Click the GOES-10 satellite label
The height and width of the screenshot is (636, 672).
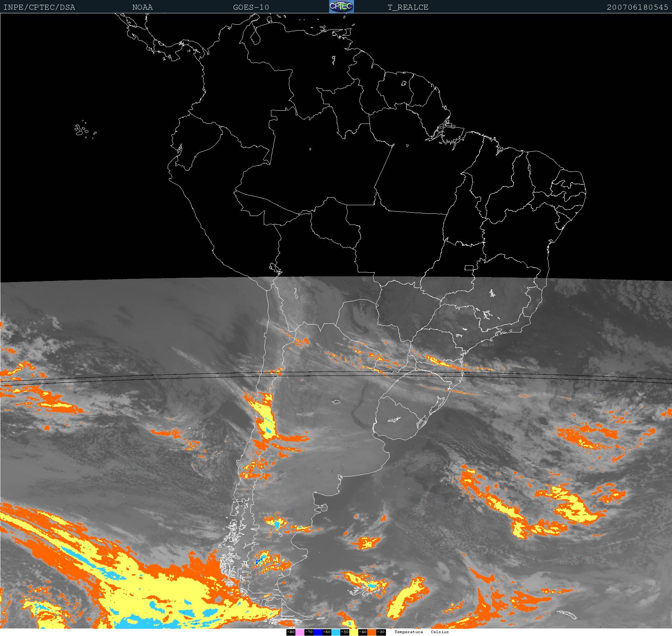pyautogui.click(x=251, y=7)
